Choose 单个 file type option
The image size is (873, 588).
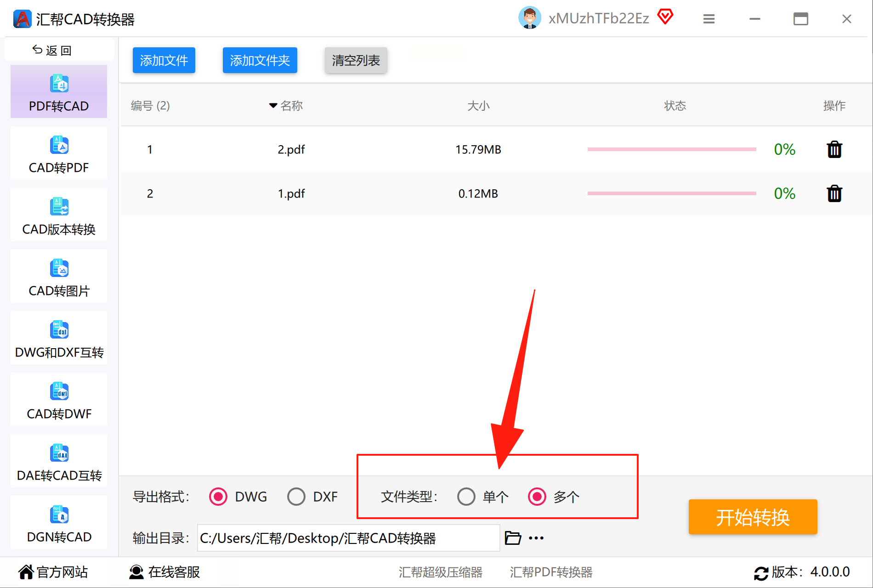pos(466,497)
